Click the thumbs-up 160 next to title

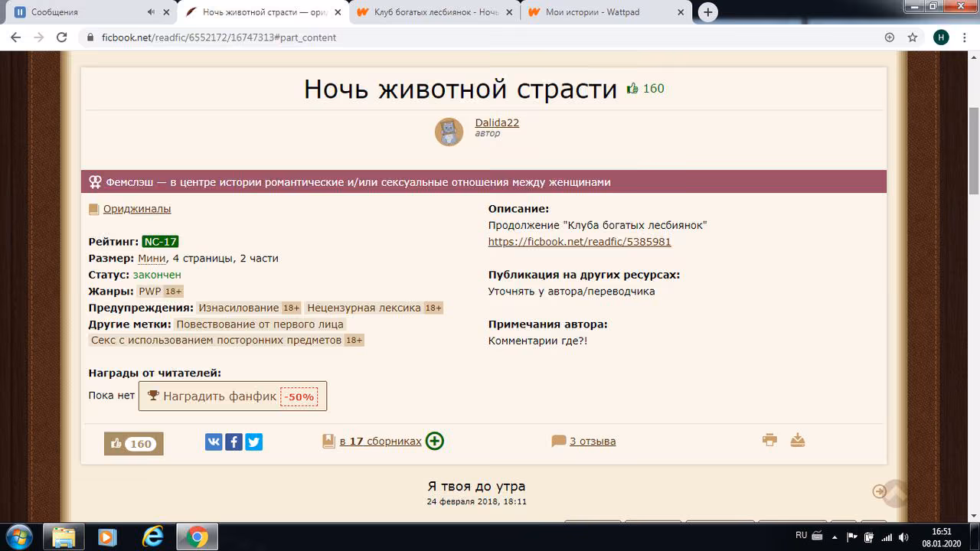coord(645,89)
